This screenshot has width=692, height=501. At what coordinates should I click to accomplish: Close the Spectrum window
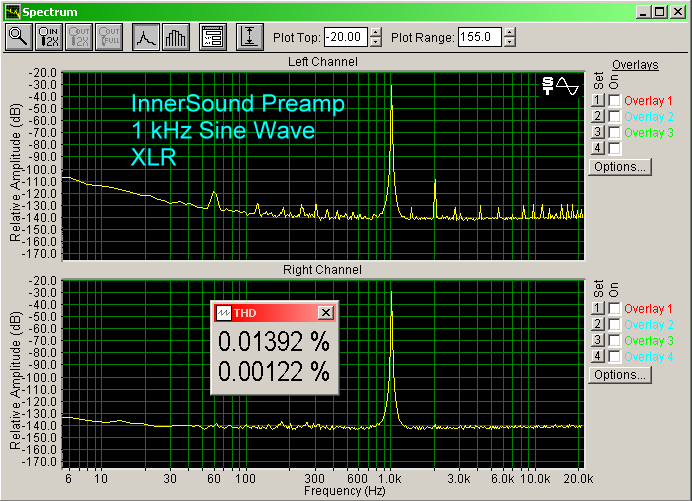pos(678,12)
